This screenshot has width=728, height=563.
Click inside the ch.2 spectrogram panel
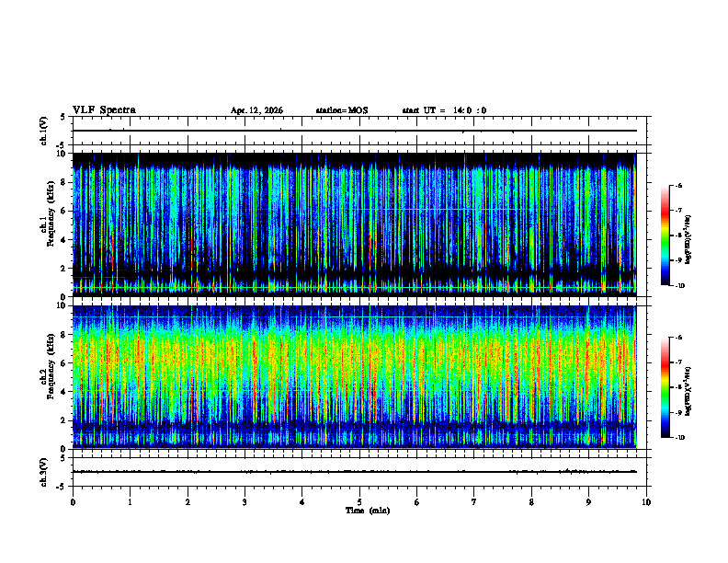tap(354, 377)
